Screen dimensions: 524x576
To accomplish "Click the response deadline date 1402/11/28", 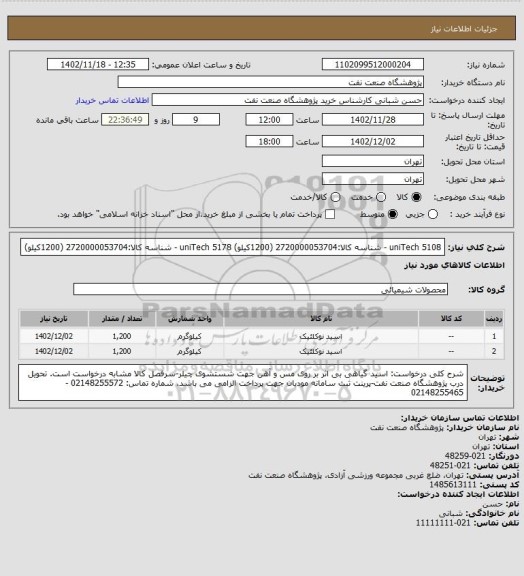I will pyautogui.click(x=373, y=120).
